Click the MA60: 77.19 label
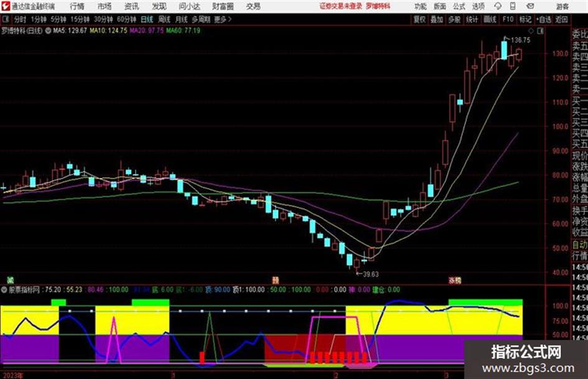The width and height of the screenshot is (588, 379). (x=183, y=30)
